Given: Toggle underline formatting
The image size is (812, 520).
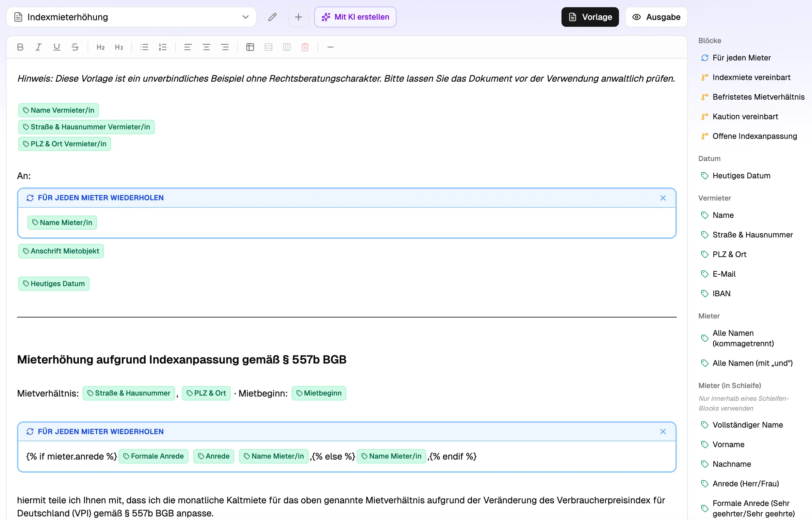Looking at the screenshot, I should (57, 47).
